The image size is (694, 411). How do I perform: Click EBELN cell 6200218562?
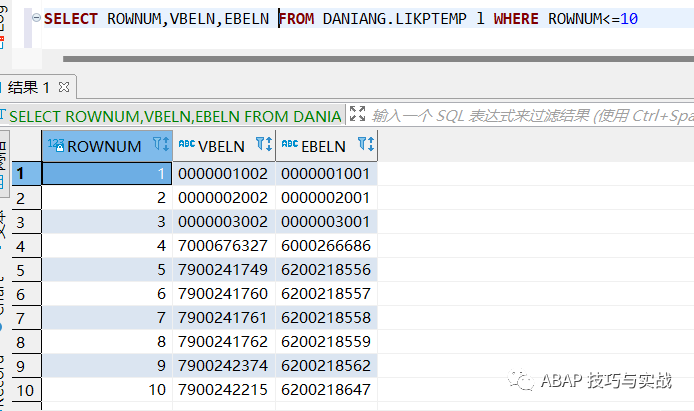pos(326,365)
